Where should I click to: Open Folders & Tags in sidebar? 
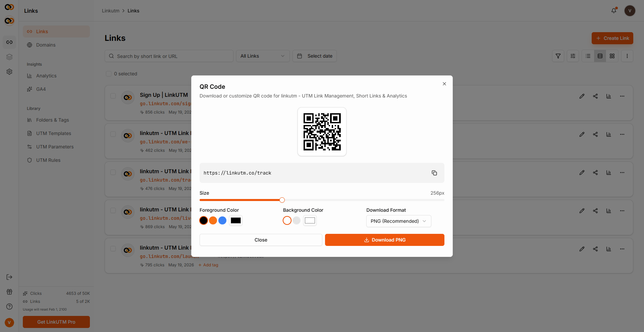pyautogui.click(x=56, y=120)
